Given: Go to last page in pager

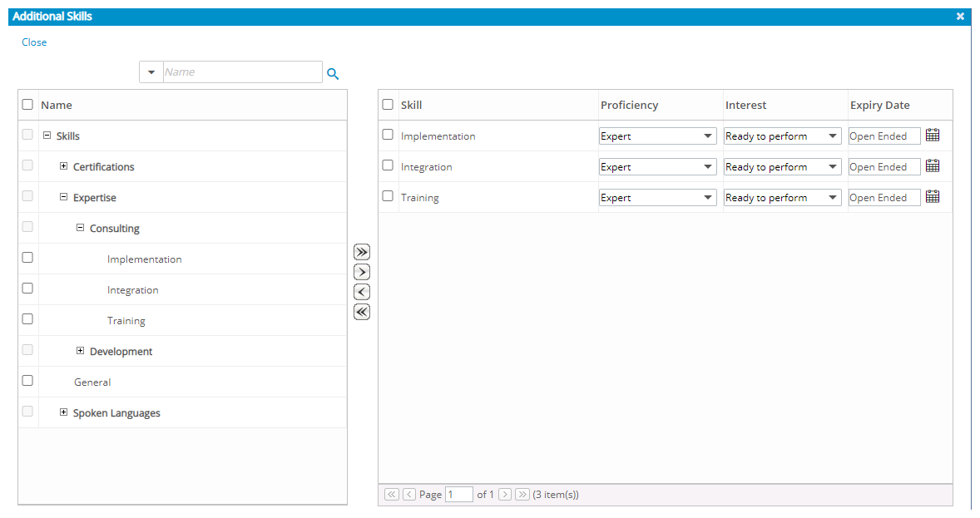Looking at the screenshot, I should pos(522,494).
